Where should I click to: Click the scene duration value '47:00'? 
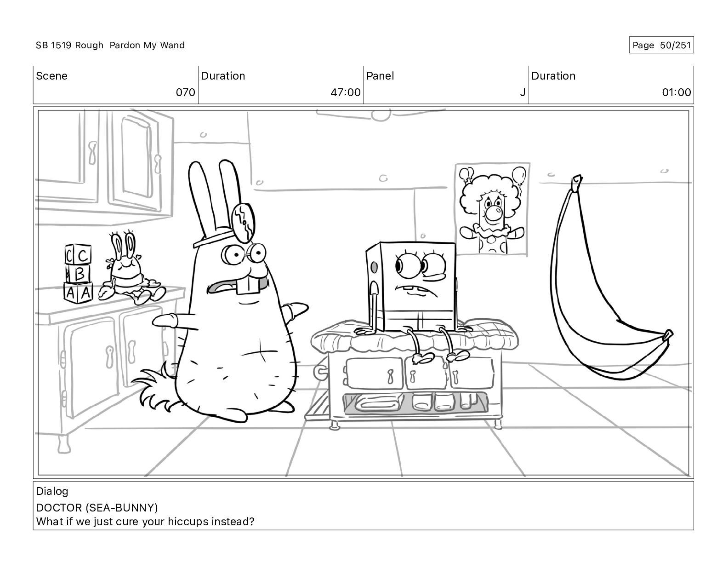pyautogui.click(x=346, y=92)
